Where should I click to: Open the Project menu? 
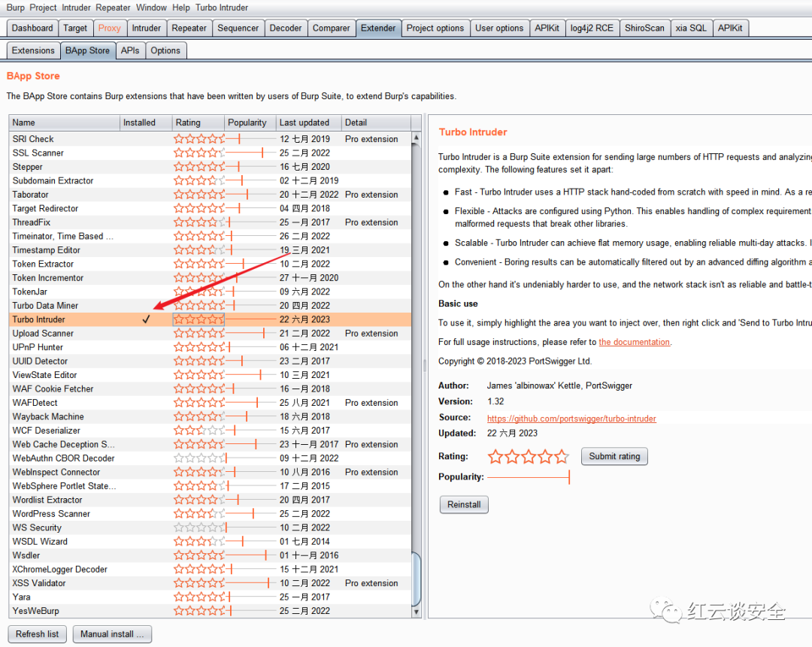(x=43, y=8)
